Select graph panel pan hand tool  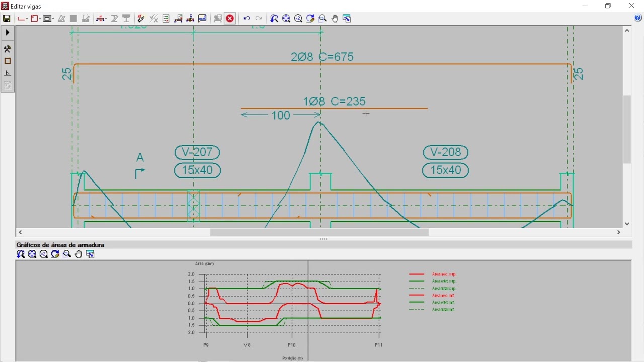pyautogui.click(x=78, y=254)
